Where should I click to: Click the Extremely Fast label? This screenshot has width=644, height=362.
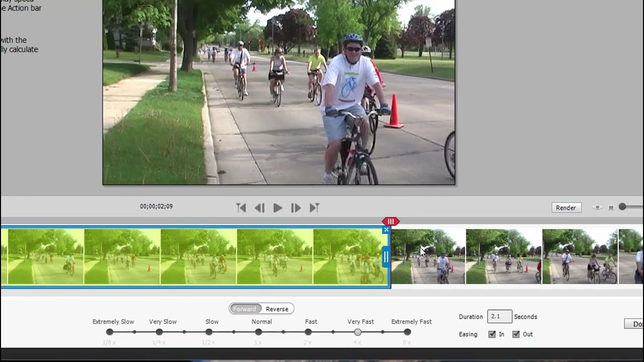coord(412,322)
